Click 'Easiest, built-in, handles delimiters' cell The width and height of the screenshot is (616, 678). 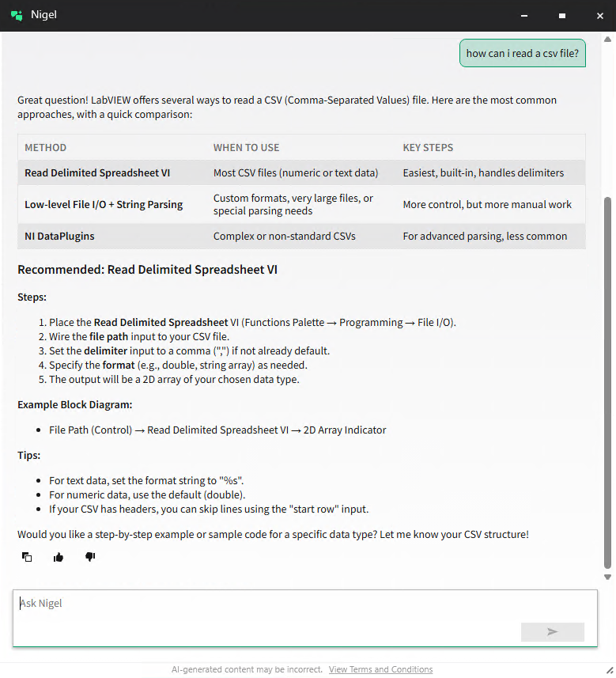483,172
